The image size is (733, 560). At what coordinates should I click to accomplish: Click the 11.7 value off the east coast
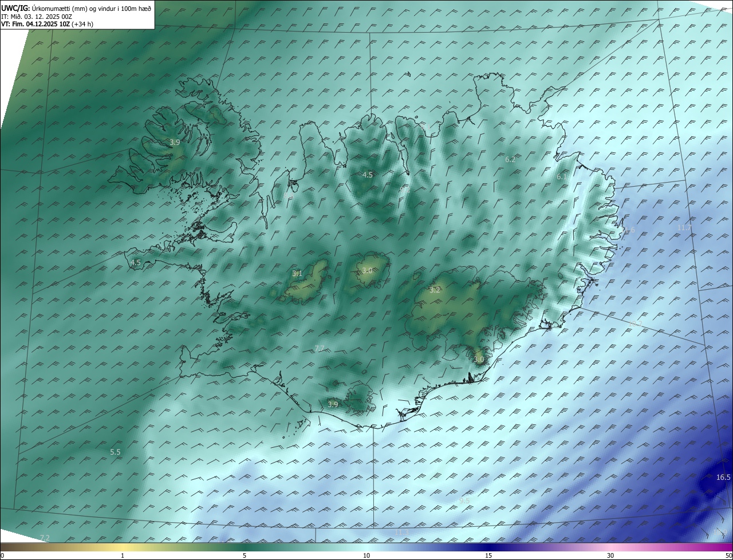(x=684, y=228)
